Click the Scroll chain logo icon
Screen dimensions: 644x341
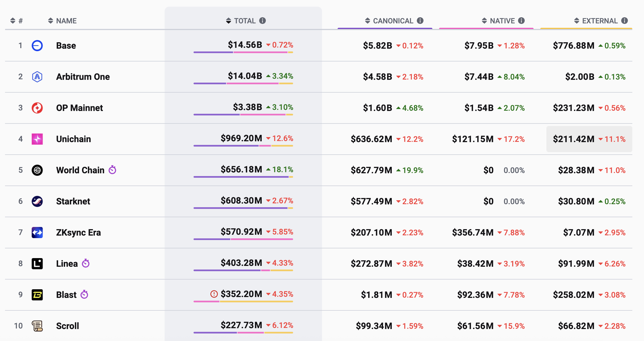tap(37, 326)
